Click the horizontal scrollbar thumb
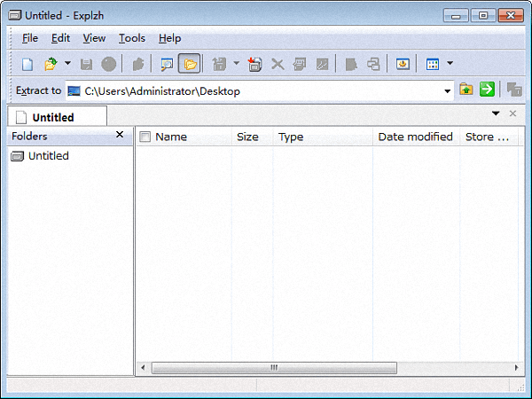532x399 pixels. tap(273, 367)
